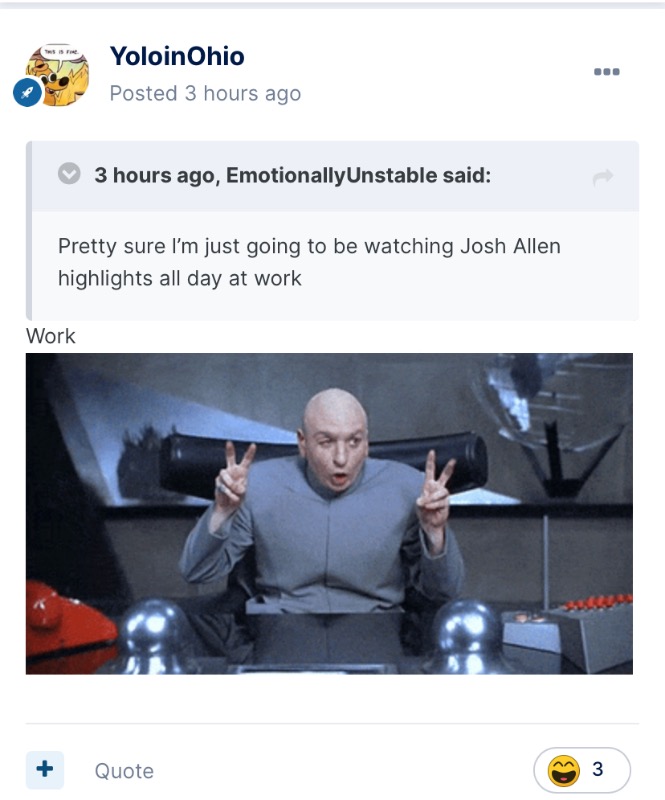This screenshot has height=800, width=665.
Task: Click the red telephone in the GIF
Action: pos(66,620)
